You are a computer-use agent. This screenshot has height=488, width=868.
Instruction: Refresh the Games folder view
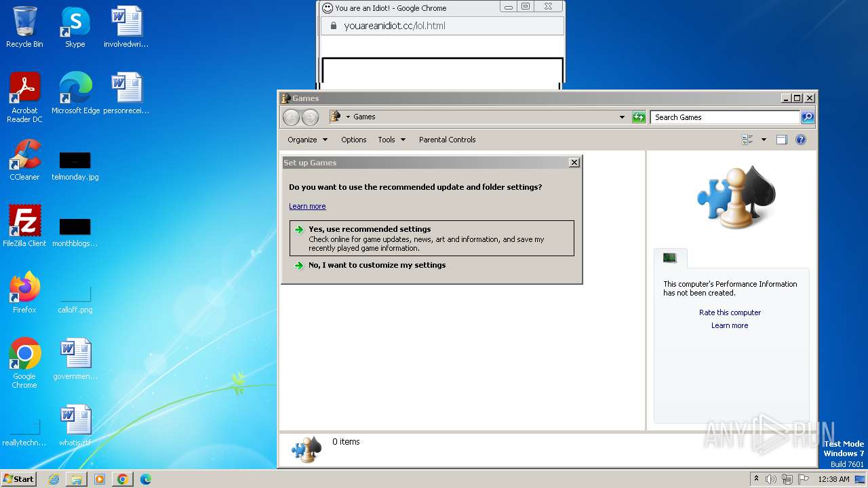(x=638, y=117)
